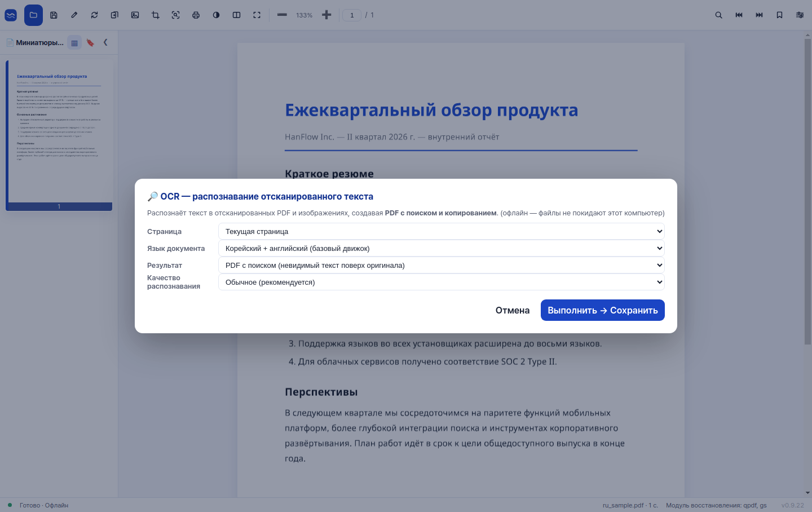This screenshot has width=812, height=512.
Task: Click the Качество распознавания label
Action: pyautogui.click(x=174, y=282)
